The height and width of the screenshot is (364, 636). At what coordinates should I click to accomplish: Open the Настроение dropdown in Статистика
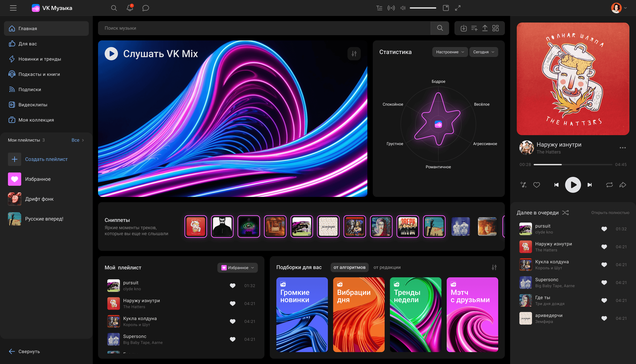[x=450, y=52]
